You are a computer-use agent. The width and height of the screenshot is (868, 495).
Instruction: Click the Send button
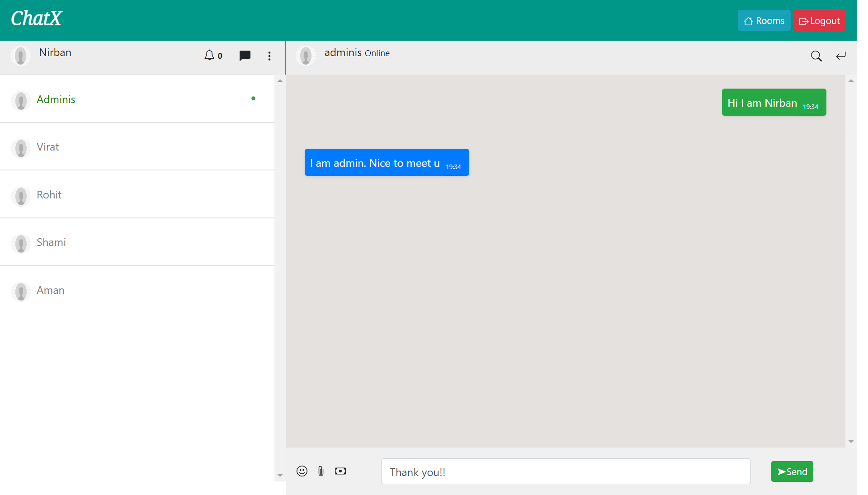pyautogui.click(x=792, y=471)
